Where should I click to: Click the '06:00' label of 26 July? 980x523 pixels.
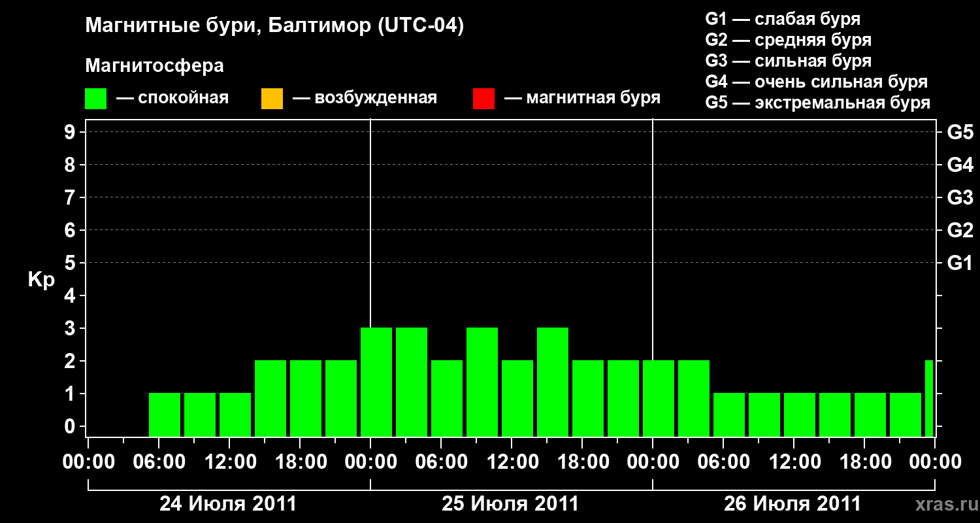point(723,462)
